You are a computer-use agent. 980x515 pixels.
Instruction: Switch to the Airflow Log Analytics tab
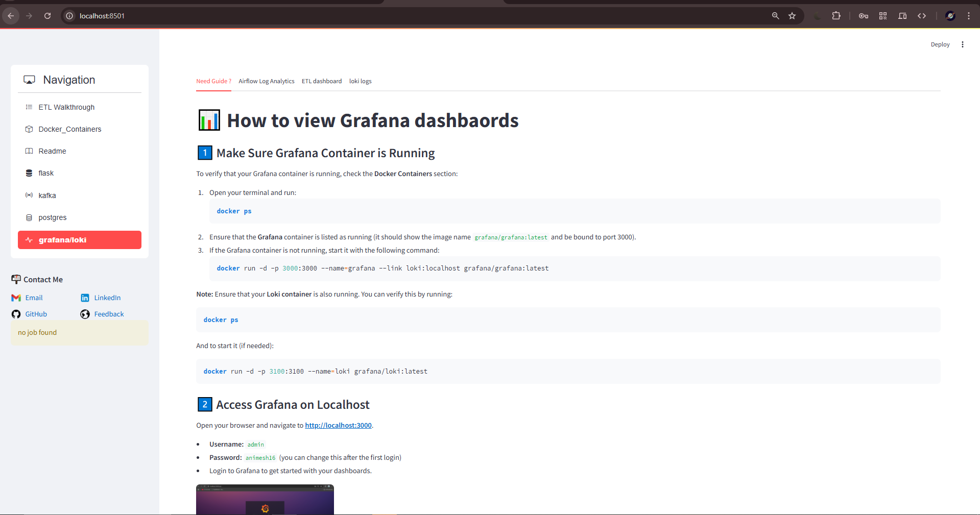point(266,81)
